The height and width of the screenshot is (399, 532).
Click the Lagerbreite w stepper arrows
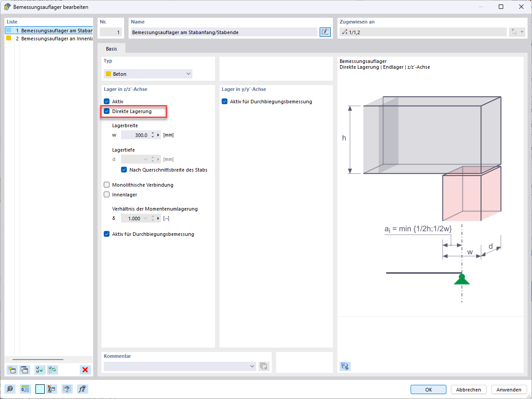pos(153,135)
